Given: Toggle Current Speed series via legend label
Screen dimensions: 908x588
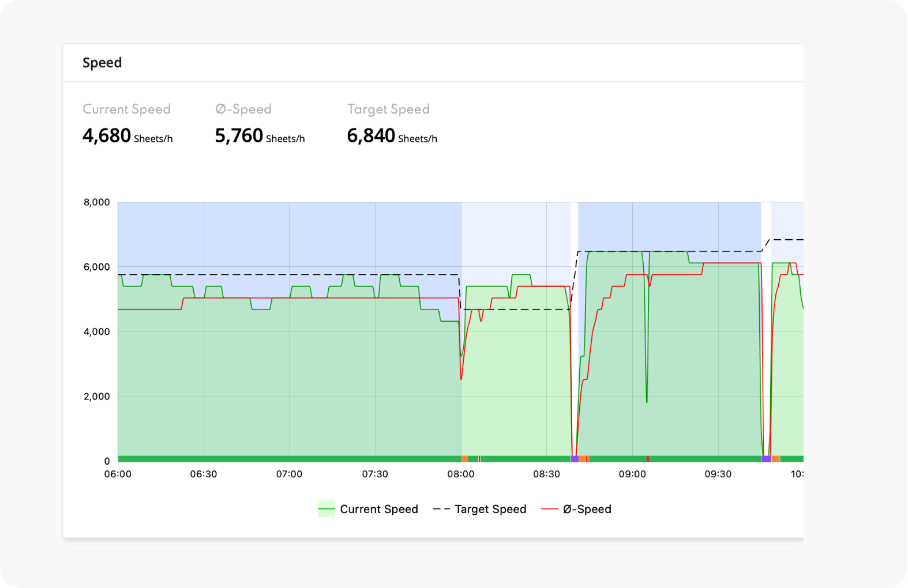Looking at the screenshot, I should point(379,509).
